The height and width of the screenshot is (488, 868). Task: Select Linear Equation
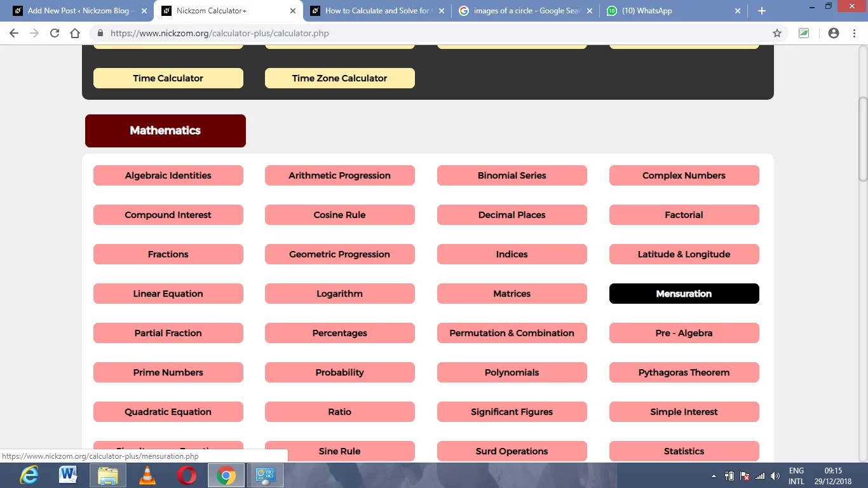click(168, 294)
